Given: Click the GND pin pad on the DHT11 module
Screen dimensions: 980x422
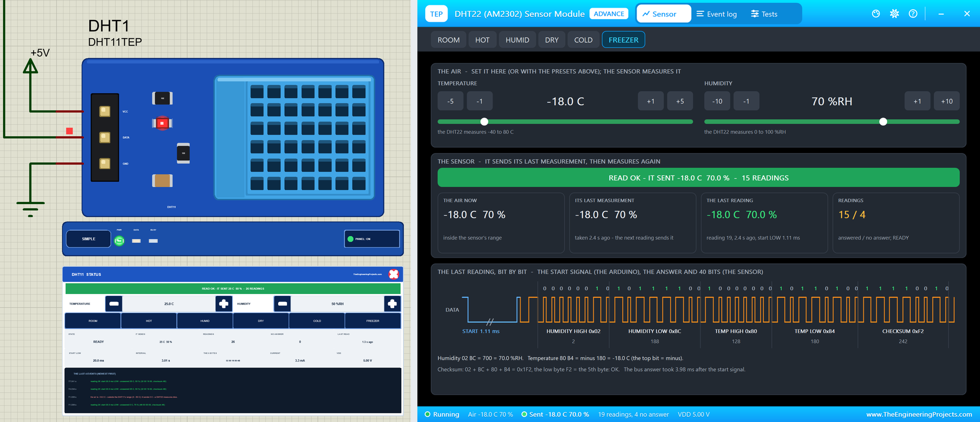Looking at the screenshot, I should pyautogui.click(x=105, y=163).
